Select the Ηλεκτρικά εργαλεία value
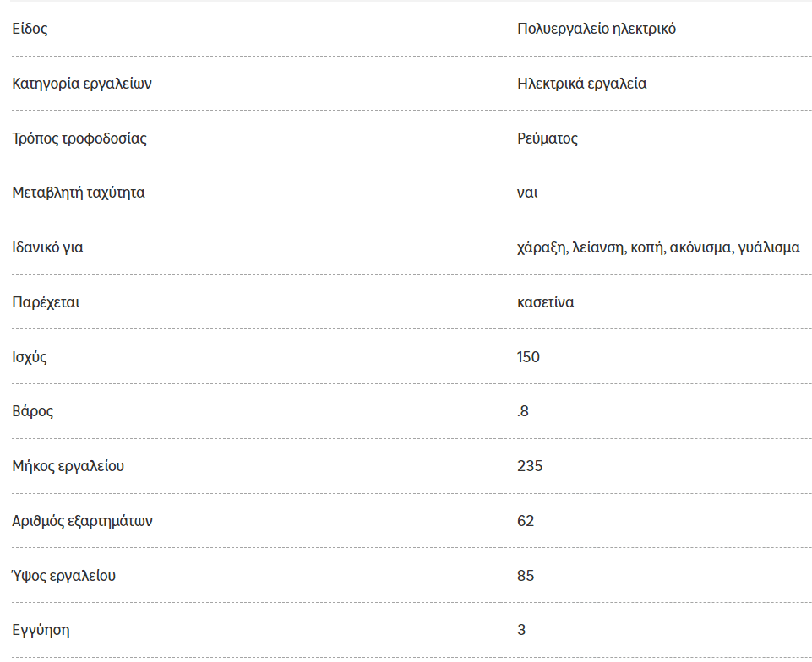Screen dimensions: 812x662 tap(581, 84)
